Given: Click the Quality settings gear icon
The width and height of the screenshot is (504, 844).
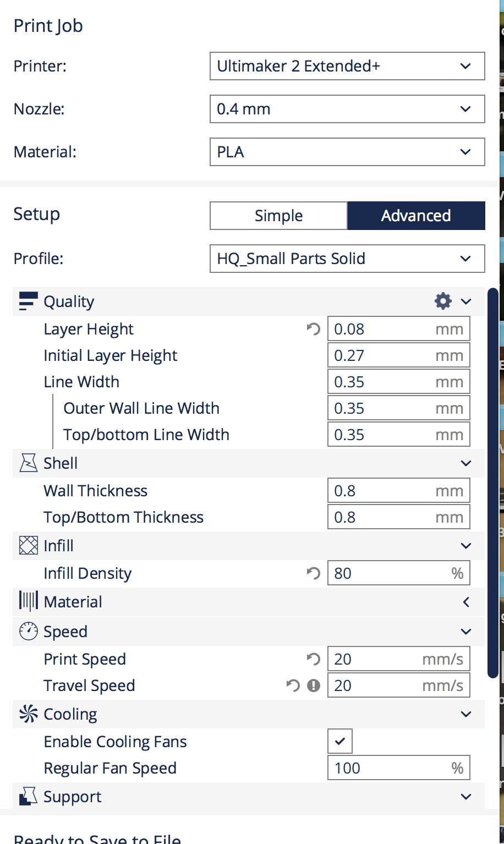Looking at the screenshot, I should pos(442,301).
